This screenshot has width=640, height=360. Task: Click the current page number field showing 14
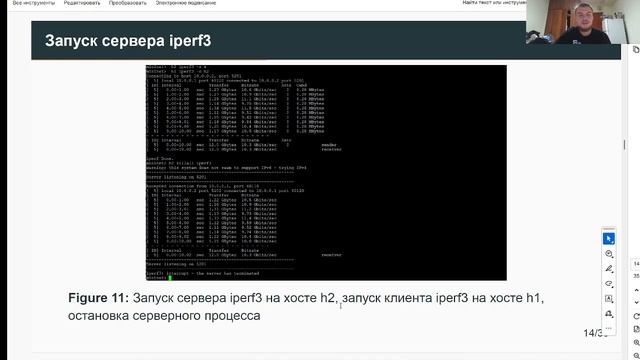point(636,264)
